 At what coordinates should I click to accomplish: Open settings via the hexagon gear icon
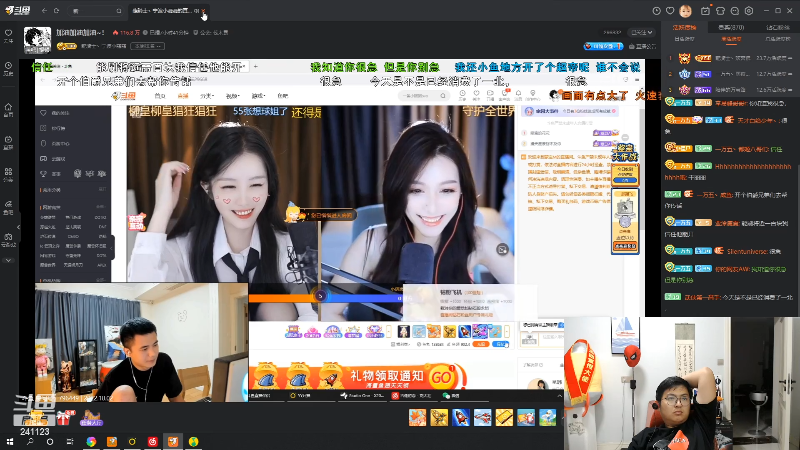click(x=749, y=11)
